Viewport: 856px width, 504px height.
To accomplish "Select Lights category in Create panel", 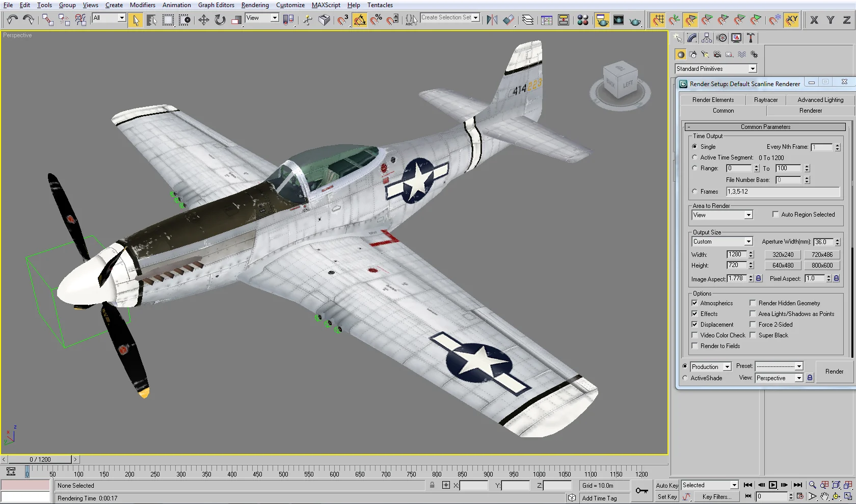I will point(705,55).
